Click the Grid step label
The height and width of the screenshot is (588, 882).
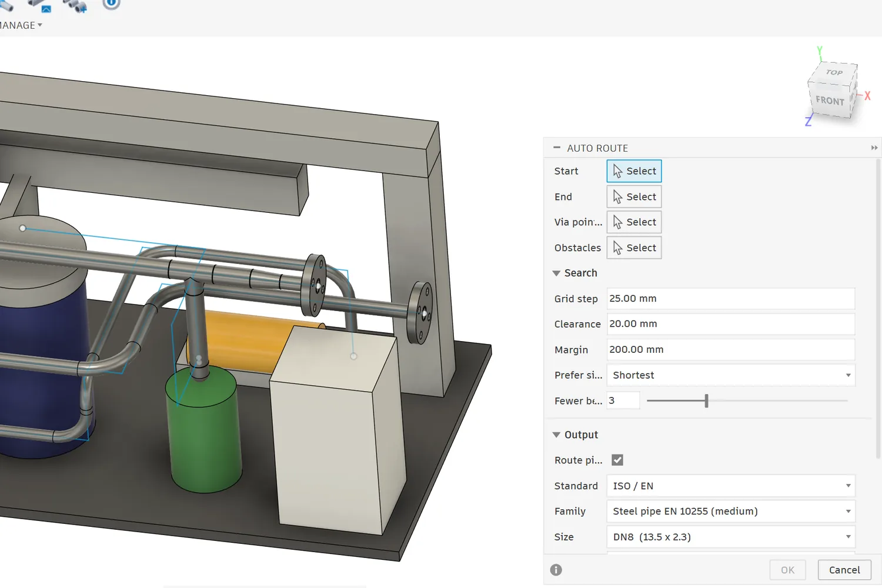click(x=576, y=299)
